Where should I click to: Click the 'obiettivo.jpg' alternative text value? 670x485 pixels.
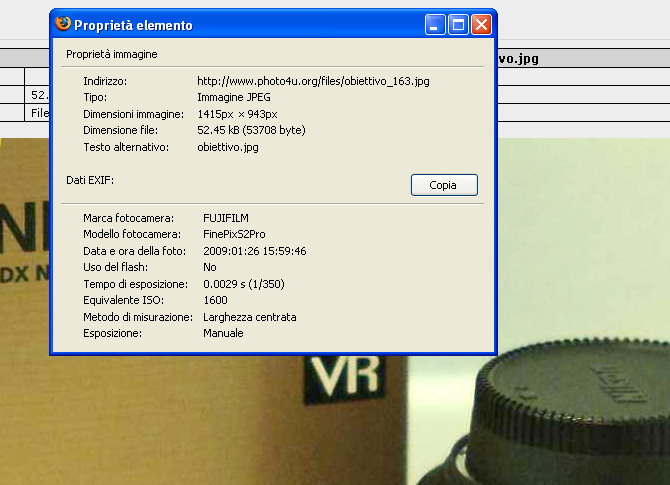228,147
